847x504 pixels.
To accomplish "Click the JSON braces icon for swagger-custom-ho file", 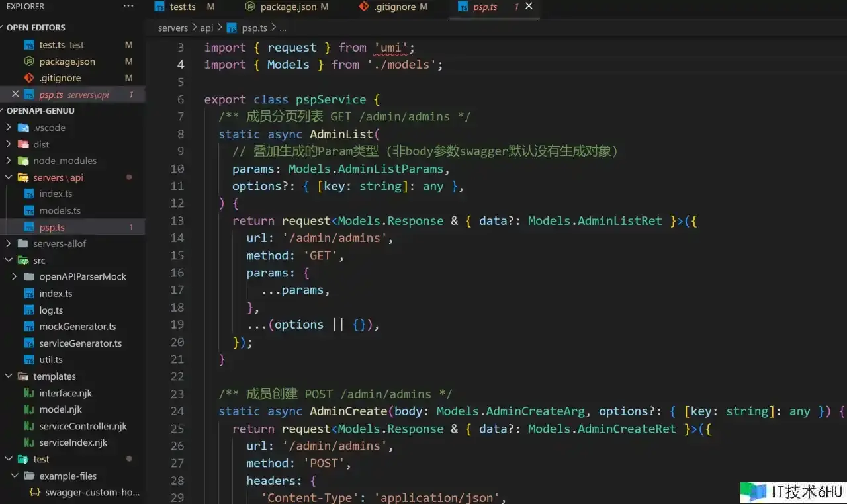I will click(34, 492).
